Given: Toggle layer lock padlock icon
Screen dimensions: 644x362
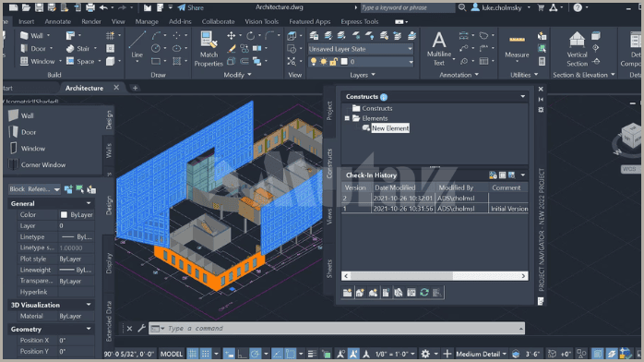Looking at the screenshot, I should [333, 62].
